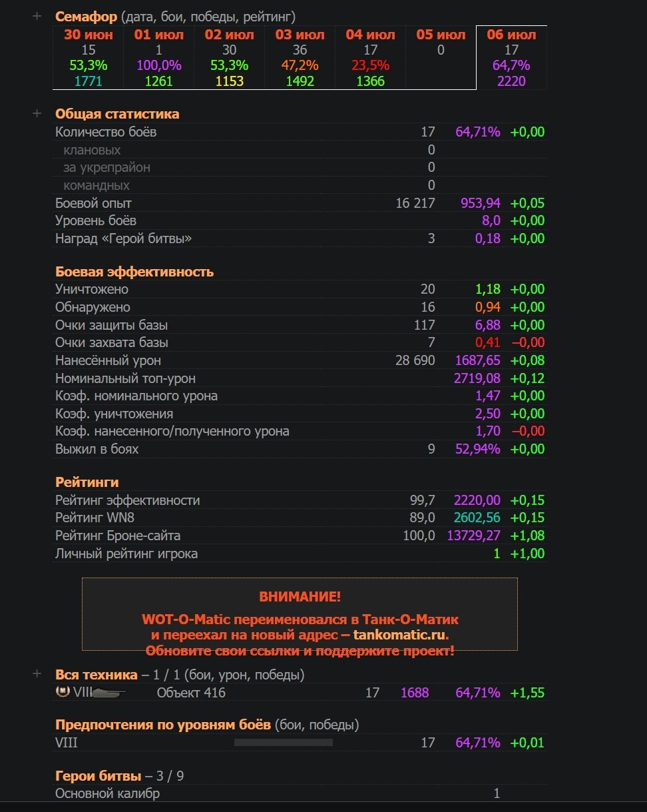The width and height of the screenshot is (647, 812).
Task: Click Основной калибр award row
Action: pyautogui.click(x=301, y=793)
